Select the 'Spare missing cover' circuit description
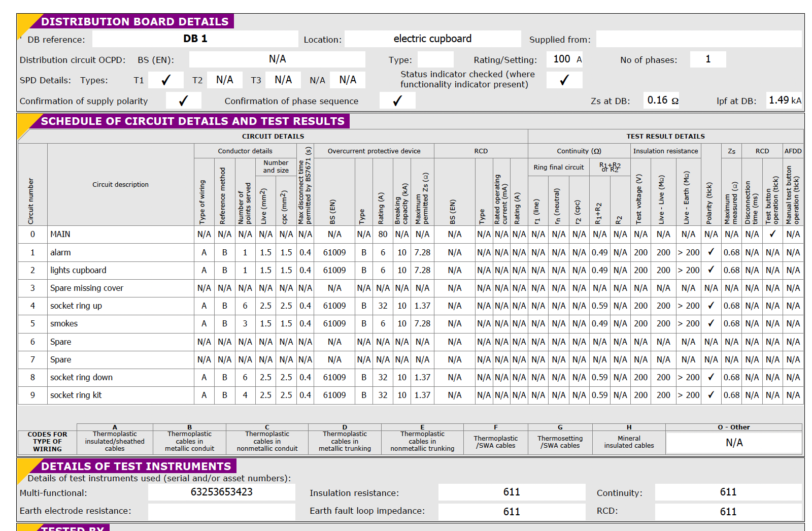The height and width of the screenshot is (531, 812). [121, 288]
